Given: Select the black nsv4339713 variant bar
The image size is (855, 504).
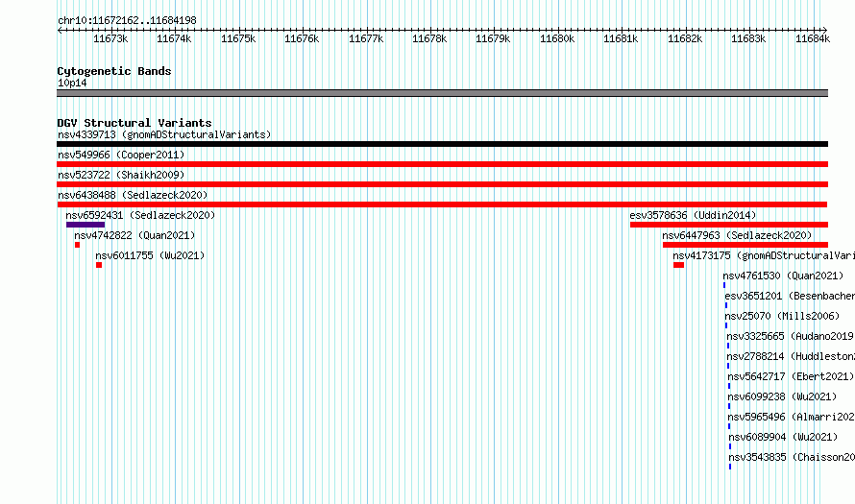Looking at the screenshot, I should coord(442,144).
